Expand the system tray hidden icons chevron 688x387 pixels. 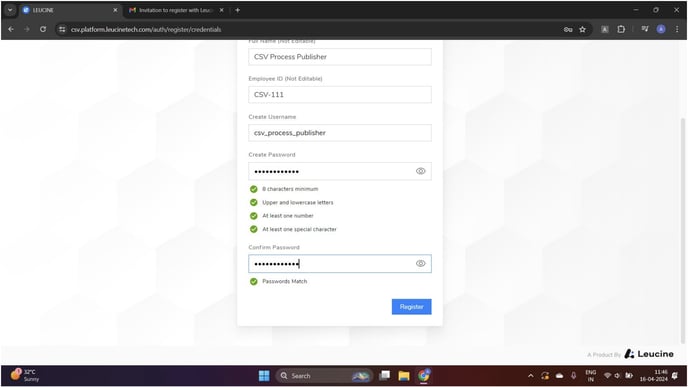(x=530, y=376)
